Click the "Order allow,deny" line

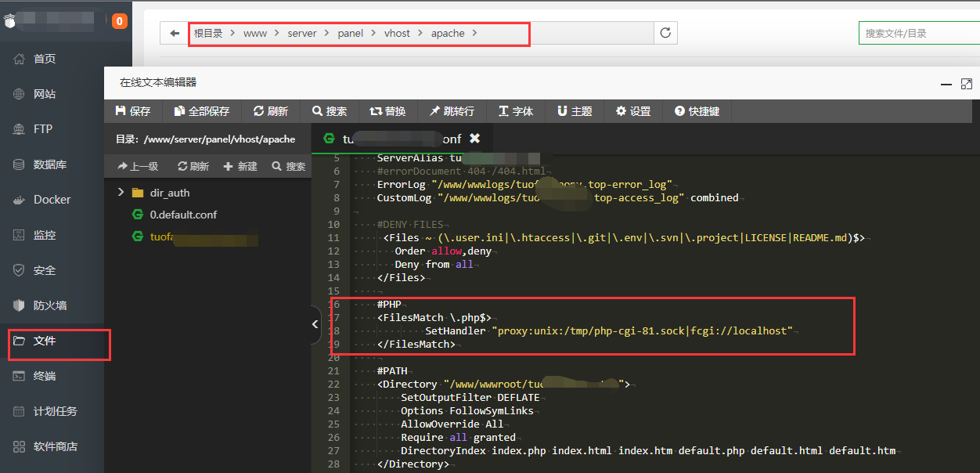[x=442, y=251]
